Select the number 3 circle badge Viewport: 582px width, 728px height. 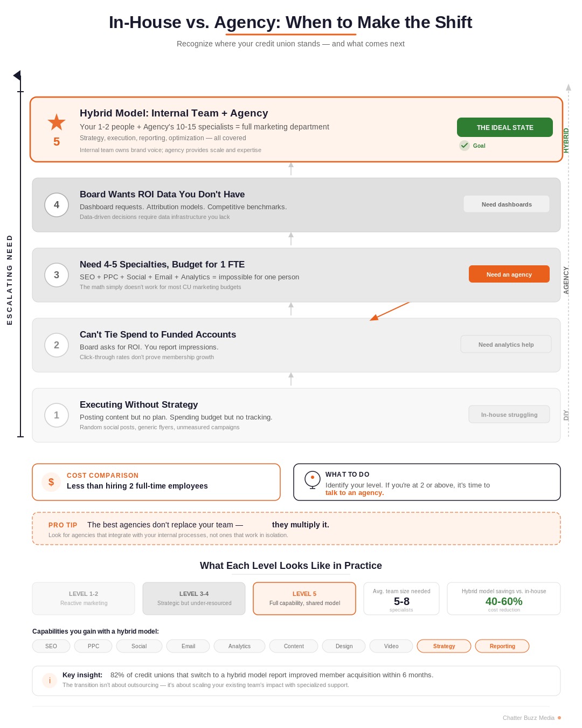[x=57, y=275]
